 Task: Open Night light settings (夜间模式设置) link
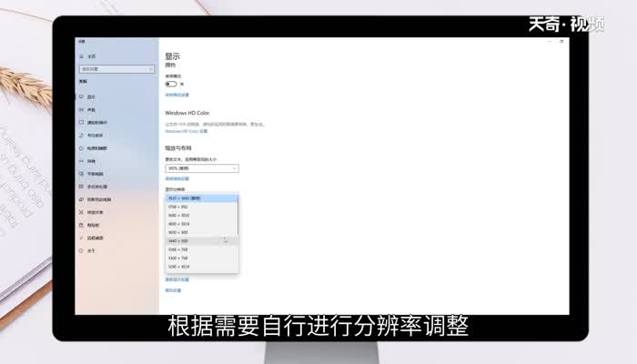[177, 95]
